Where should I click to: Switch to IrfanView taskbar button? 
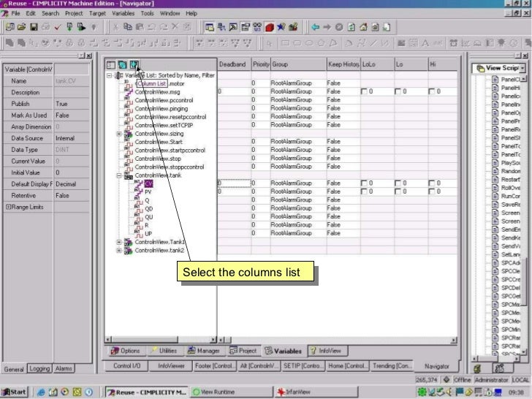pyautogui.click(x=316, y=392)
